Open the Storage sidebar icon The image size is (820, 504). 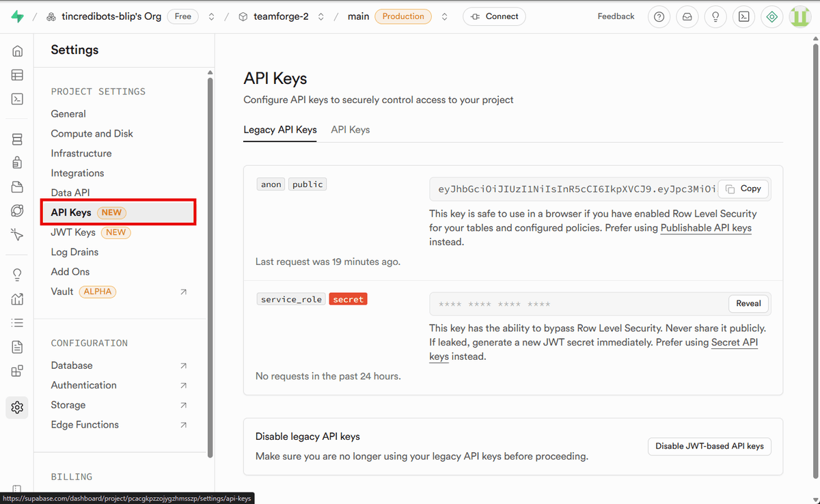point(17,186)
